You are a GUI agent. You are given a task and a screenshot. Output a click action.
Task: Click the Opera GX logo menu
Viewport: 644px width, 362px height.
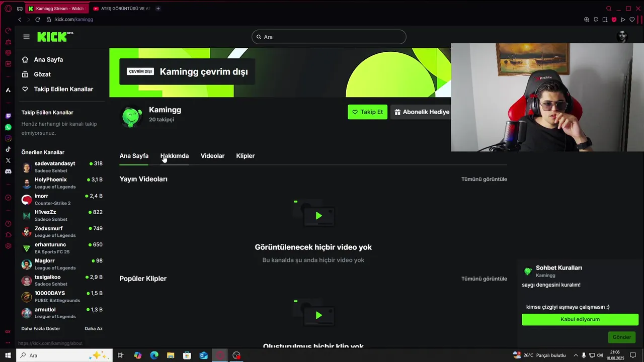point(8,9)
